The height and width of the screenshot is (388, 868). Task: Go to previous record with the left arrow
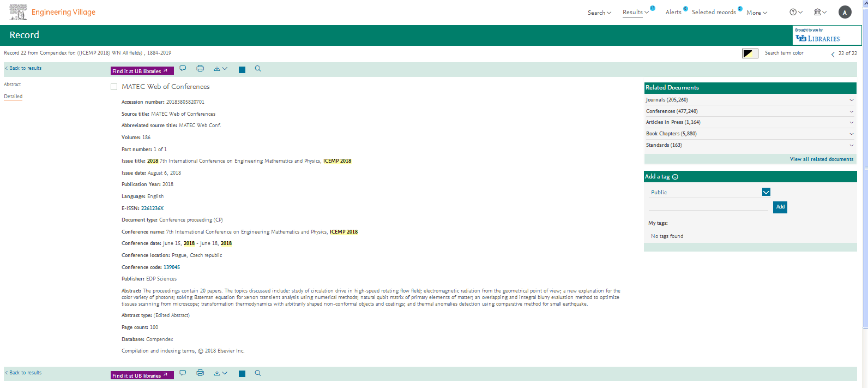(833, 54)
